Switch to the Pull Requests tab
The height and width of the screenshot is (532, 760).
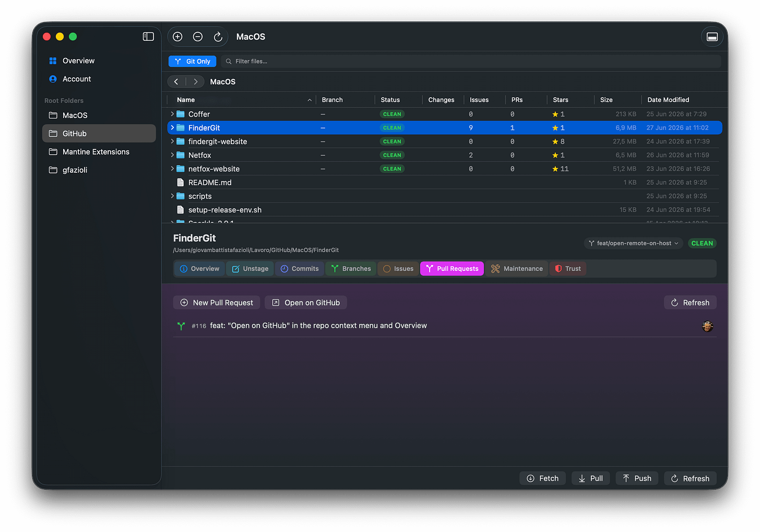(x=452, y=268)
